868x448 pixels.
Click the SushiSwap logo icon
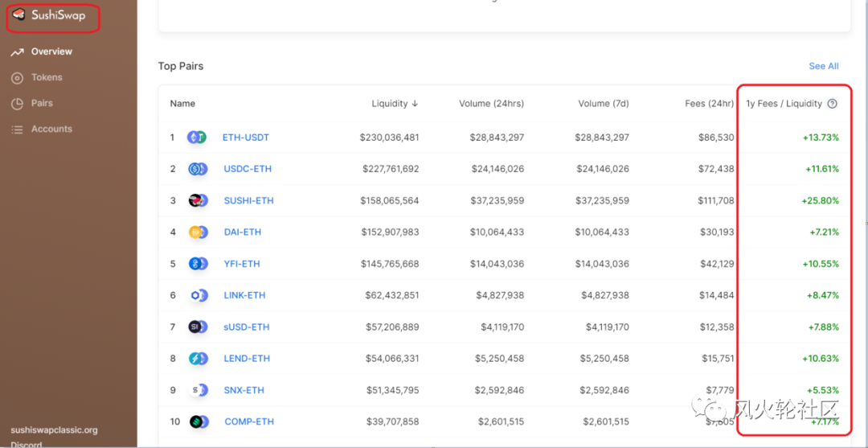18,15
